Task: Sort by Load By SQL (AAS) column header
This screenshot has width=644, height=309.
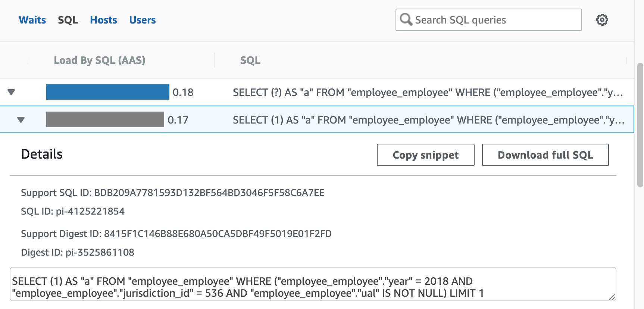Action: click(100, 60)
